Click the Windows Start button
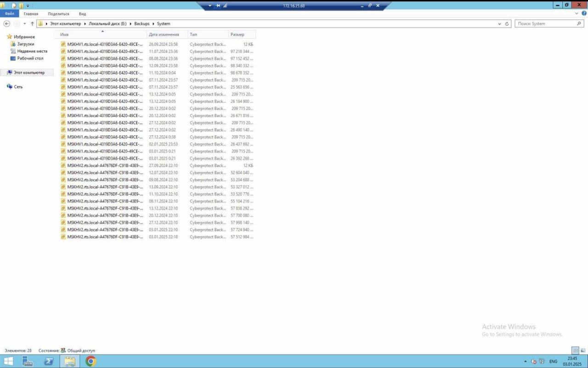Viewport: 588px width, 368px height. click(8, 362)
